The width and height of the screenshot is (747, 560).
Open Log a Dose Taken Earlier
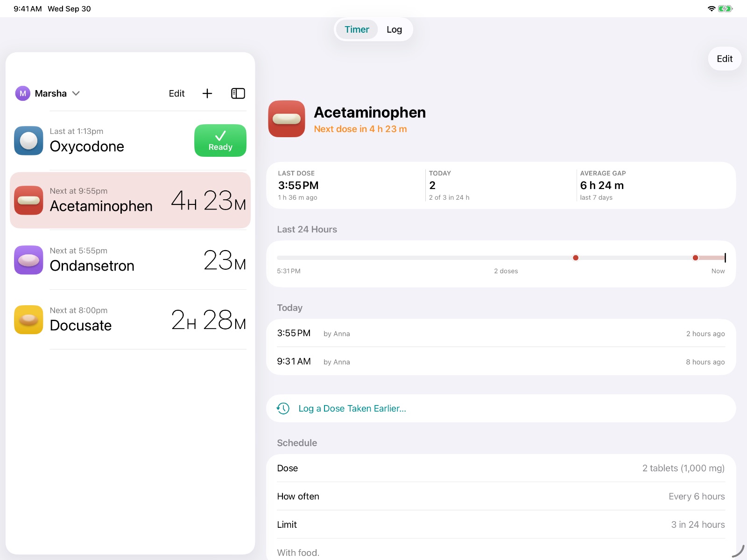(501, 408)
